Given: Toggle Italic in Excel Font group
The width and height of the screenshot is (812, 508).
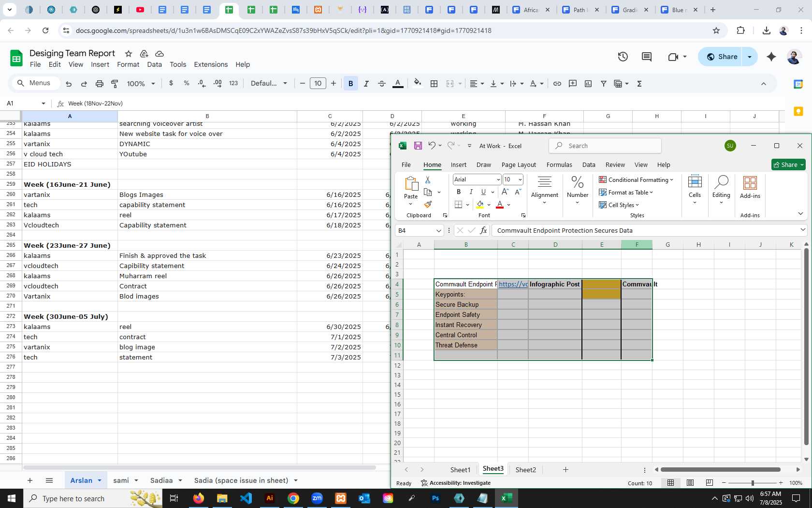Looking at the screenshot, I should 471,192.
